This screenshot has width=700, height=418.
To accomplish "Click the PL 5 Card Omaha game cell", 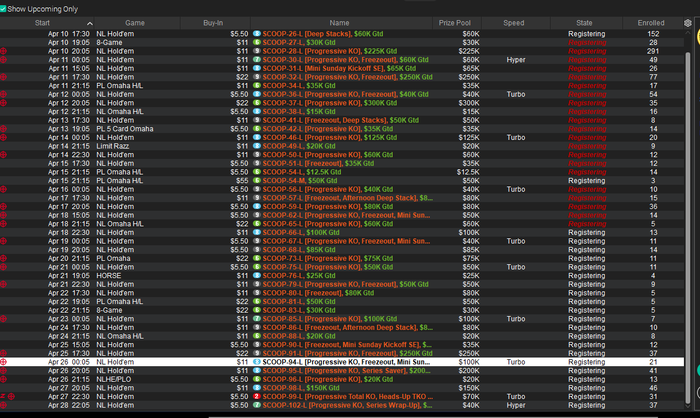I will pyautogui.click(x=125, y=129).
